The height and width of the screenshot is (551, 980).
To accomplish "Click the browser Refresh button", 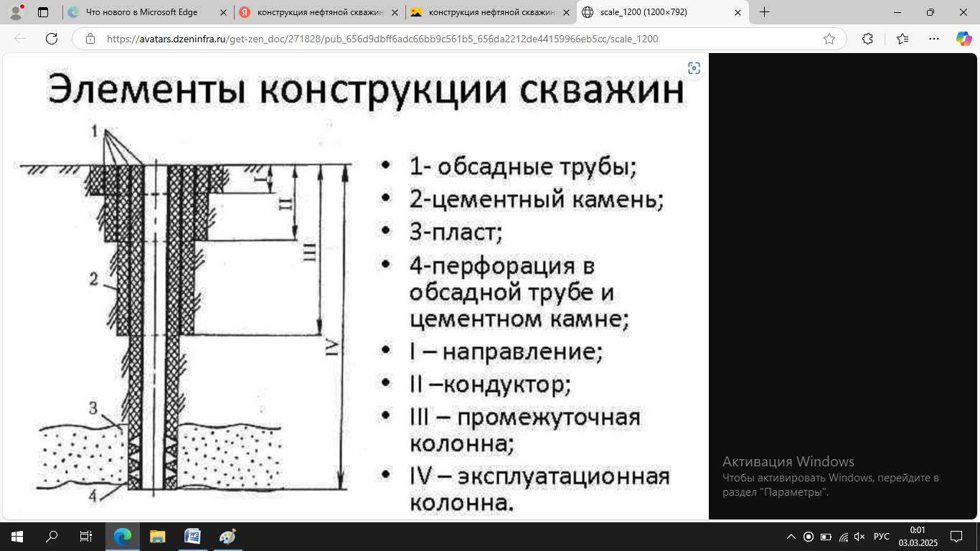I will (52, 39).
